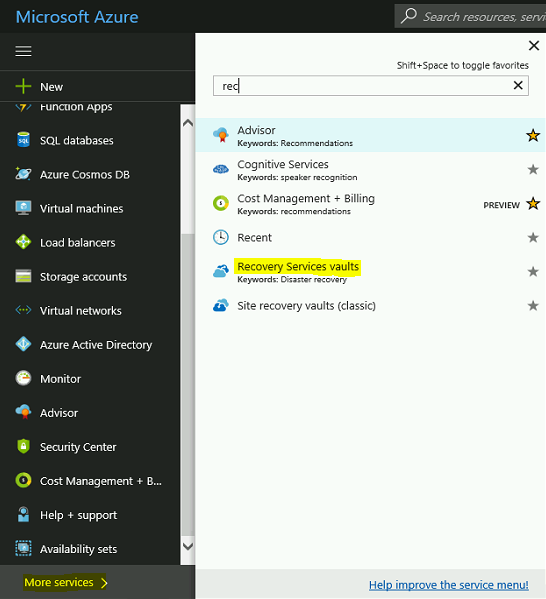Open SQL databases icon in sidebar

pos(23,140)
